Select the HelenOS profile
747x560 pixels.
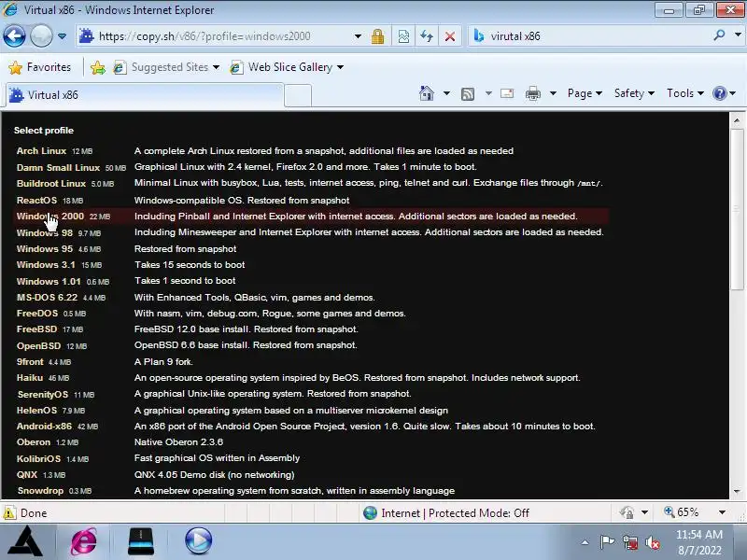(36, 410)
